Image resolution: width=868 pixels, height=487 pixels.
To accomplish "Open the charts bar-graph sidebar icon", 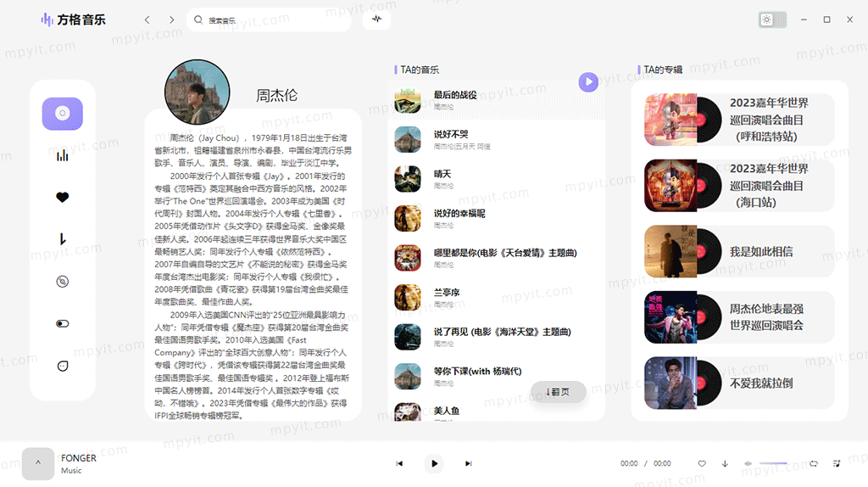I will coord(63,155).
